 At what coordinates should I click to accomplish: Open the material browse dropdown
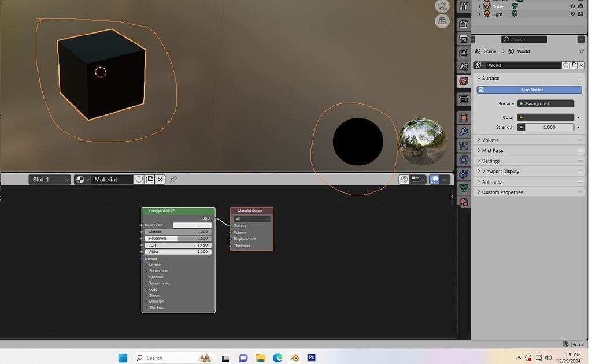click(x=82, y=180)
